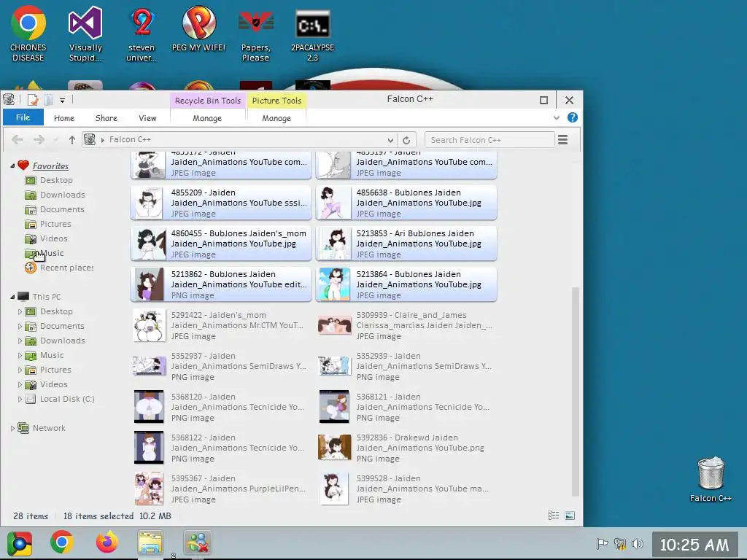Open Pictures under Favorites
The image size is (747, 560).
(x=55, y=224)
